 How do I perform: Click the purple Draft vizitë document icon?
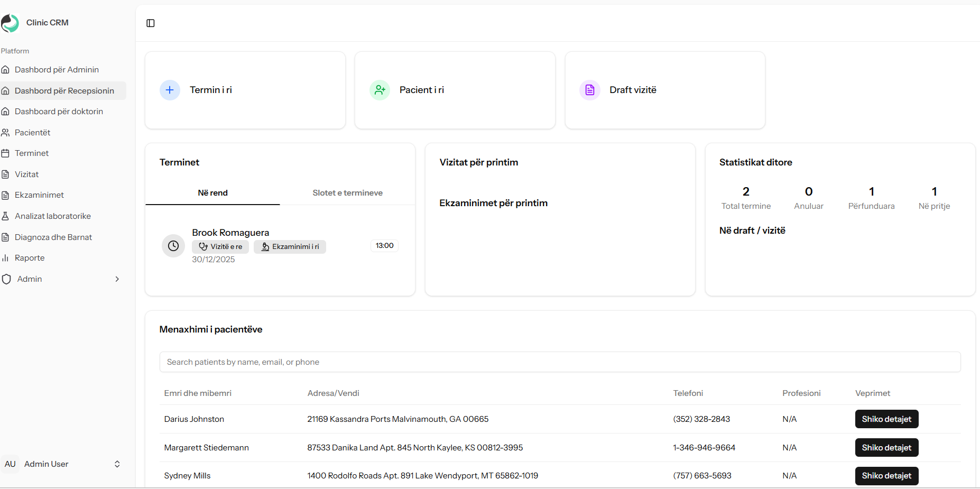[589, 90]
